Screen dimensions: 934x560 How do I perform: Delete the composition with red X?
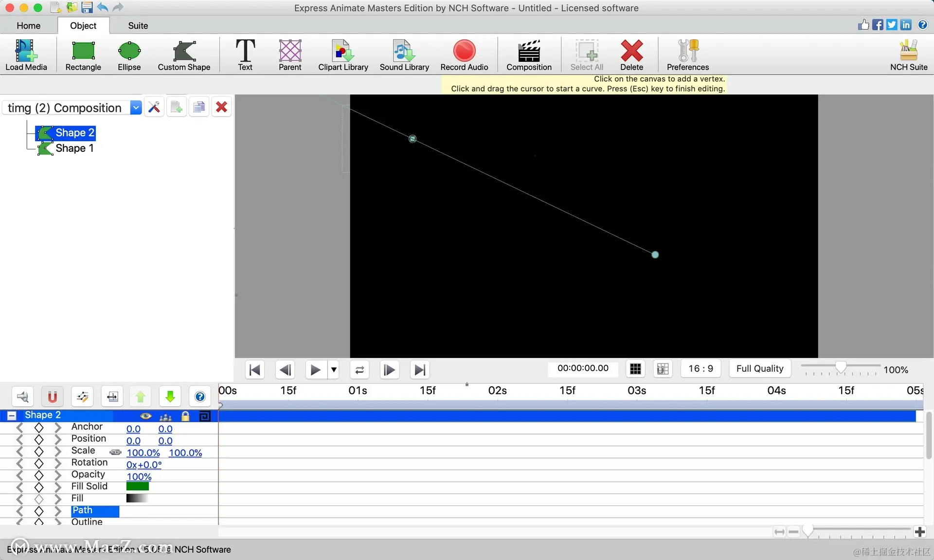[221, 107]
